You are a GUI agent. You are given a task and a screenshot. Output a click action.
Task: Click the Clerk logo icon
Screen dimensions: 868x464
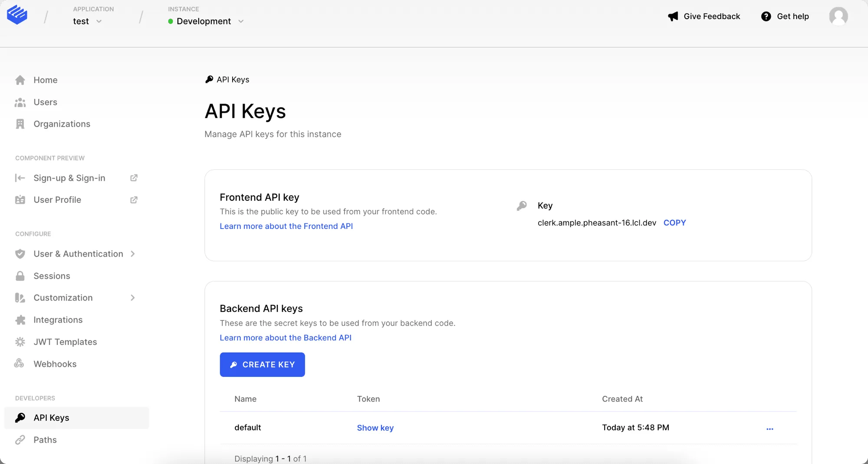pos(17,15)
